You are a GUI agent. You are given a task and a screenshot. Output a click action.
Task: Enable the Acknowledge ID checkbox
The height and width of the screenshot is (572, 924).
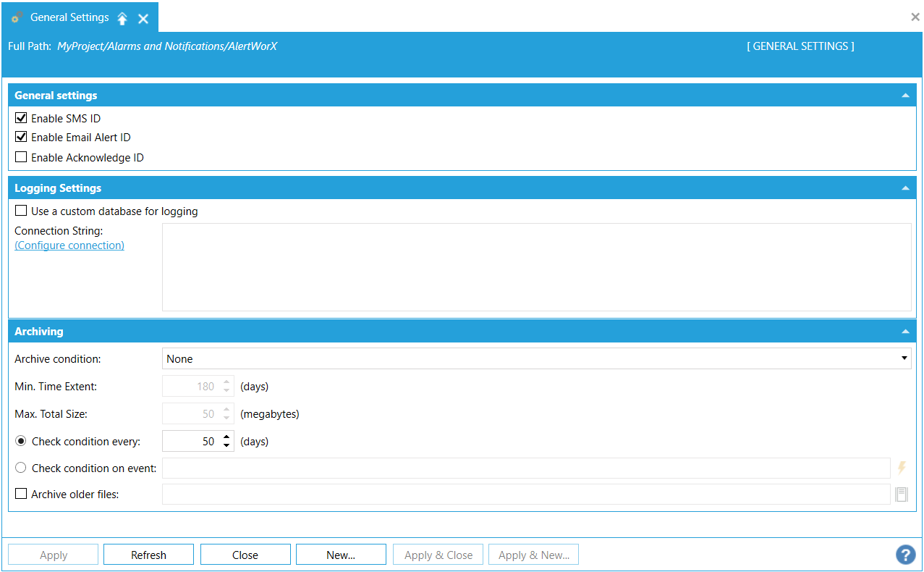click(x=21, y=157)
